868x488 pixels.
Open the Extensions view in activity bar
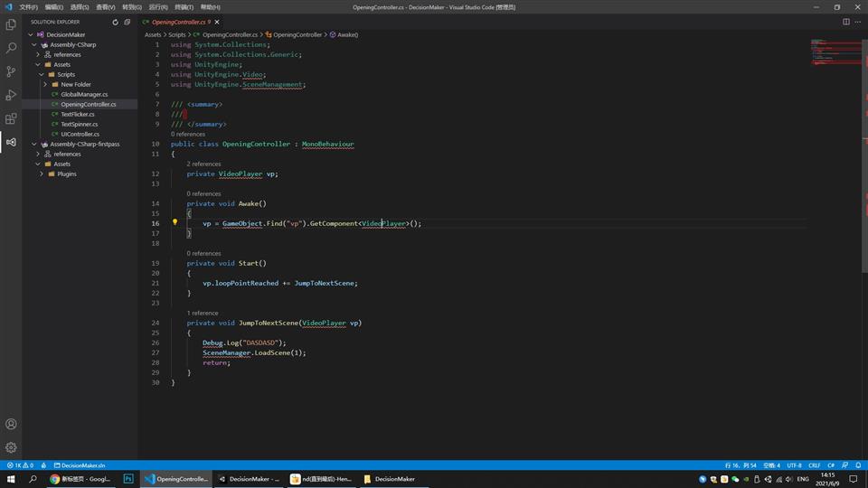pyautogui.click(x=11, y=118)
